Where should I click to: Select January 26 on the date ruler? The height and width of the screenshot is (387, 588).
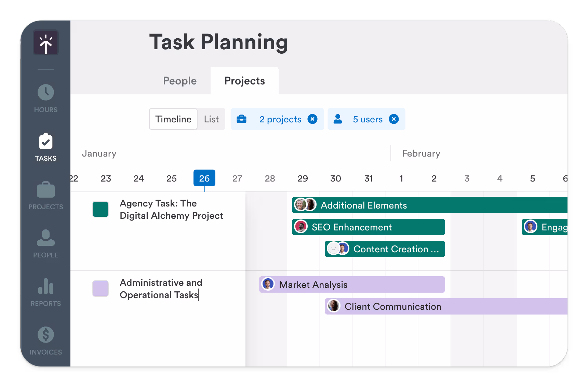[x=204, y=178]
